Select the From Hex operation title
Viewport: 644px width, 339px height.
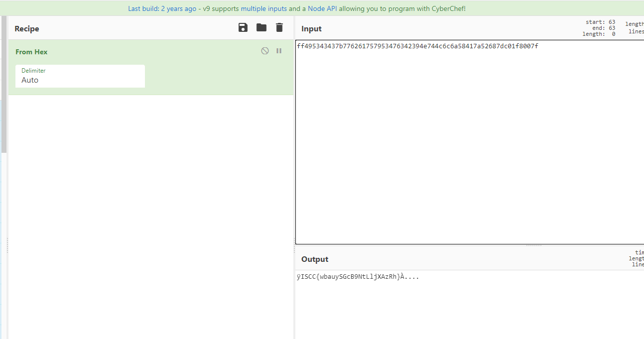31,52
